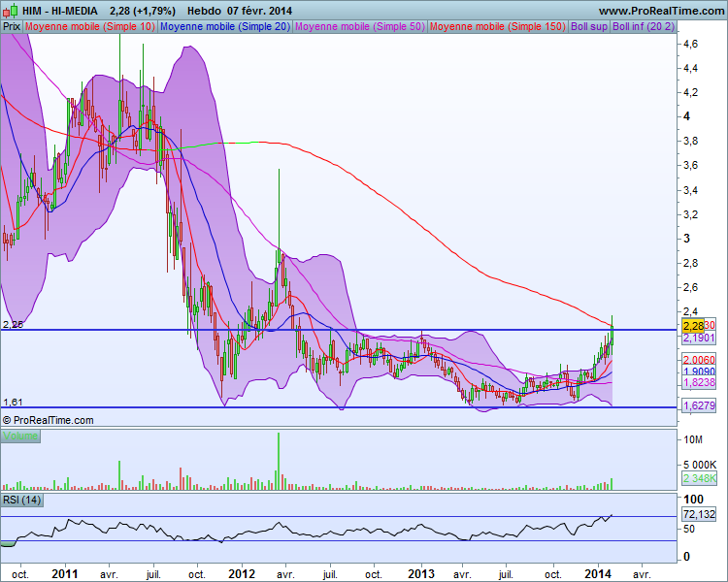Click the © ProRealTime.com copyright text
728x582 pixels.
[x=48, y=420]
